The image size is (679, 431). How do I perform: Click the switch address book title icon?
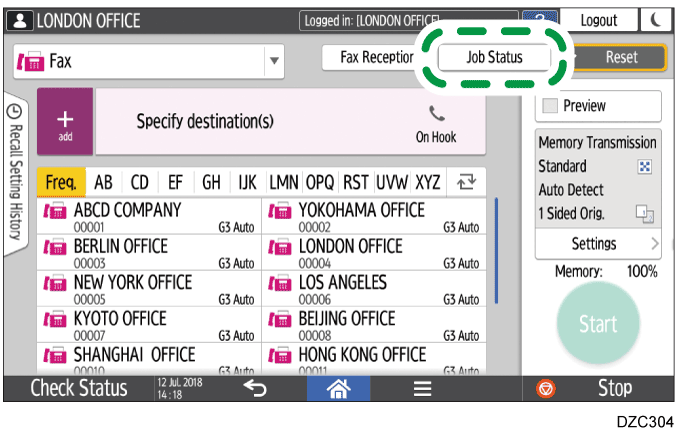point(465,183)
